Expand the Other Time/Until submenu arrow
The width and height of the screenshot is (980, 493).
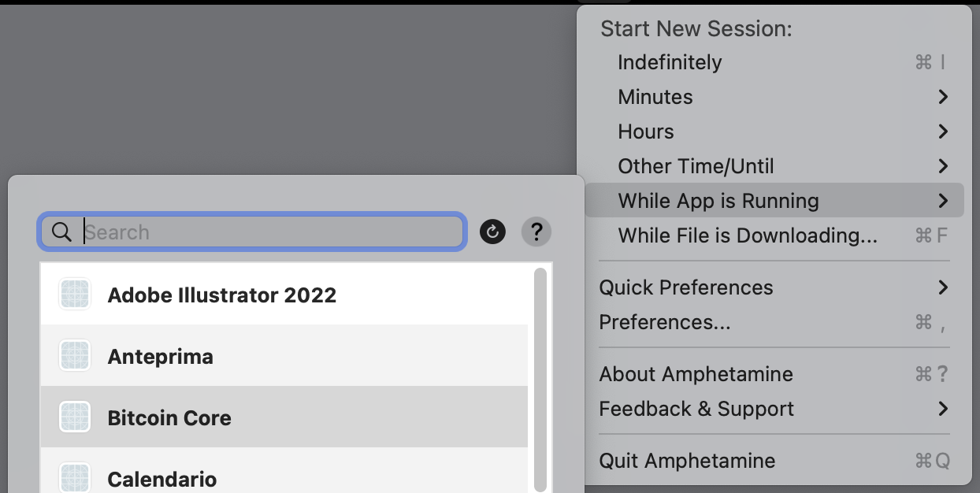[943, 166]
